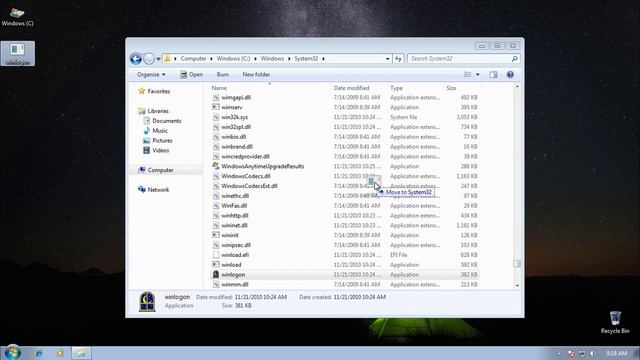Select the wininet.dll file
Image resolution: width=640 pixels, height=360 pixels.
pyautogui.click(x=234, y=225)
